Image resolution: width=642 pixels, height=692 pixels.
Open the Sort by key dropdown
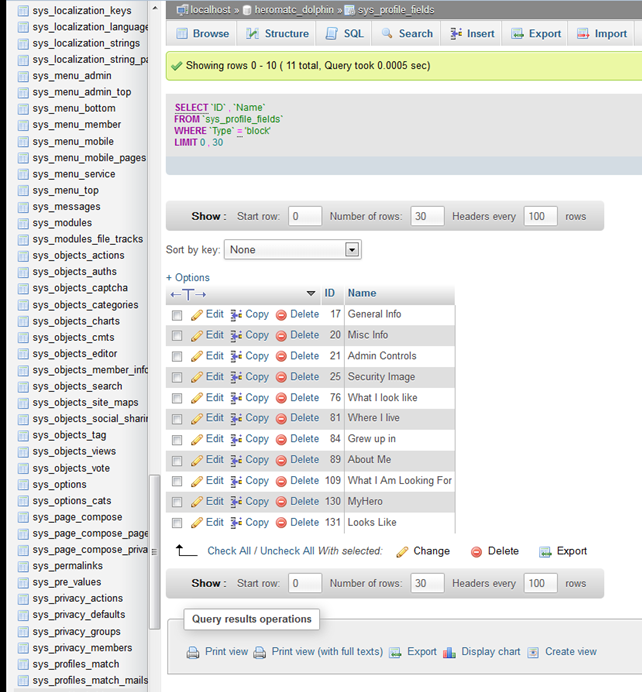[x=292, y=249]
